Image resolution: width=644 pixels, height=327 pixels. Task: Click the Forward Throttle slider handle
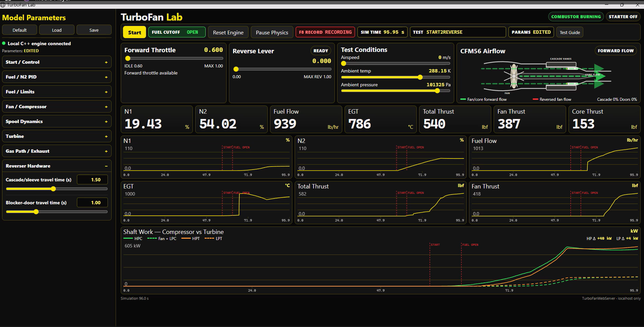click(128, 58)
